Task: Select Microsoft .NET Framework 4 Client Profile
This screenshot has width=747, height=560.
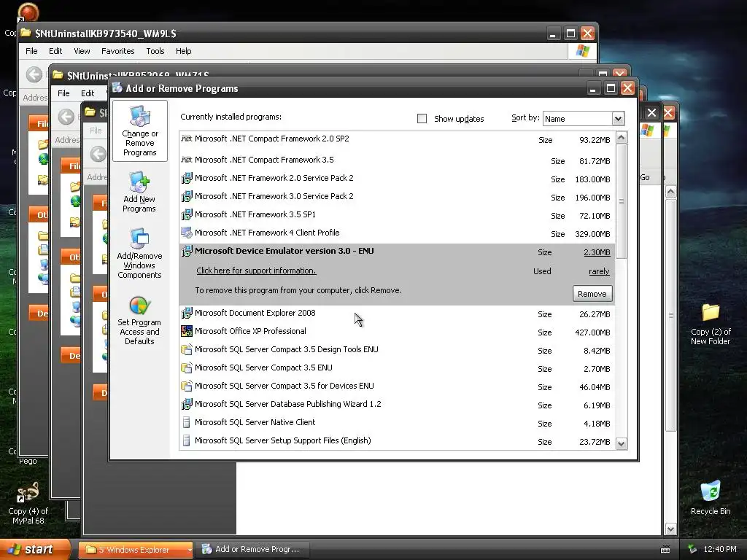Action: 397,233
